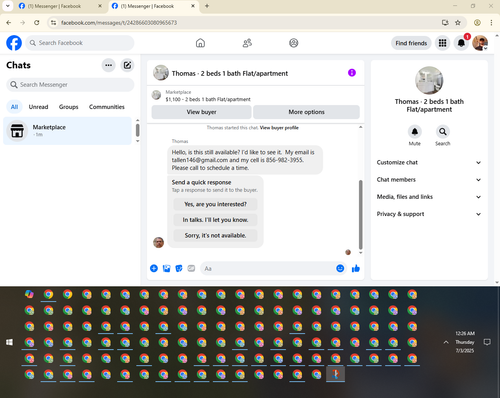The height and width of the screenshot is (398, 500).
Task: Open chat options three-dots button
Action: pyautogui.click(x=109, y=65)
